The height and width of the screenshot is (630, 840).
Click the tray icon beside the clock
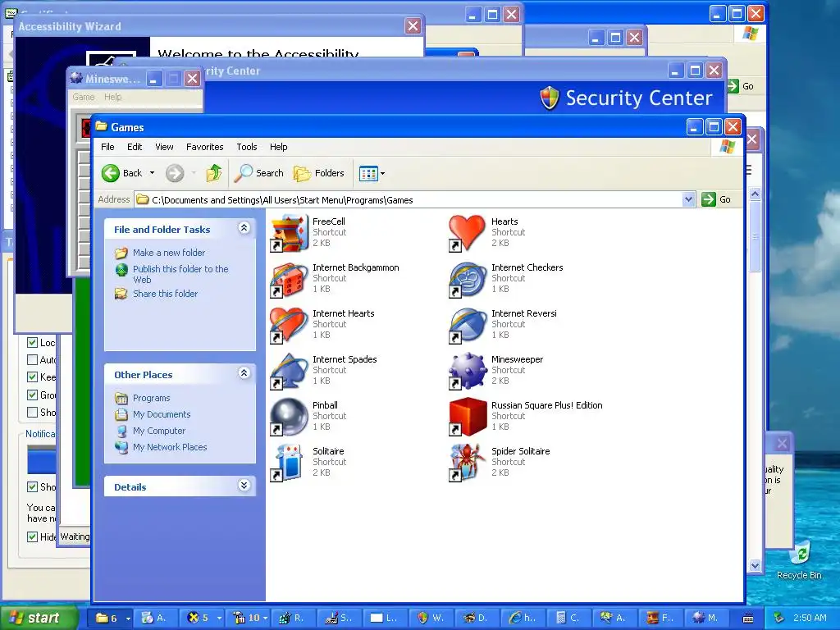coord(779,618)
